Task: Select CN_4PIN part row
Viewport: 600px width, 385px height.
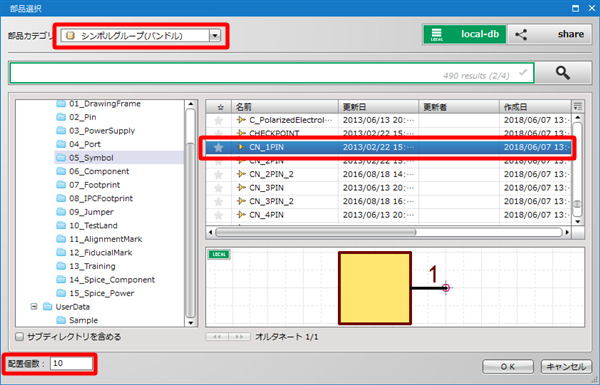Action: 389,215
